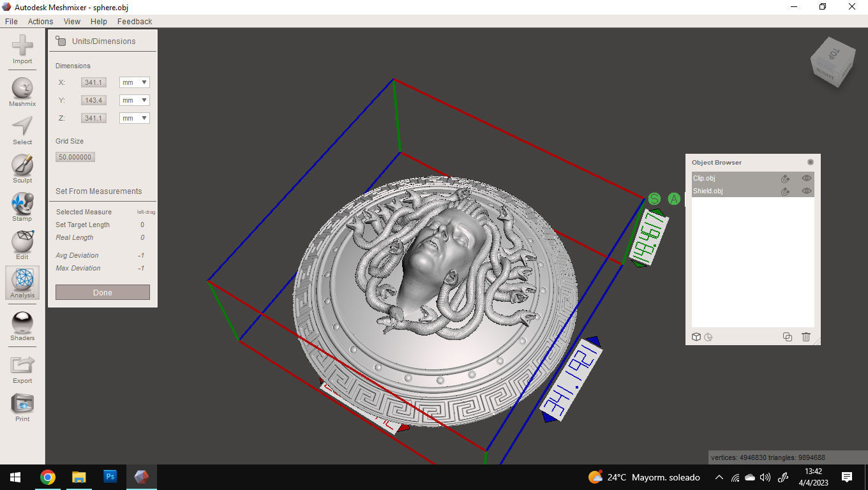
Task: Select Clip.obj in Object Browser
Action: point(753,178)
